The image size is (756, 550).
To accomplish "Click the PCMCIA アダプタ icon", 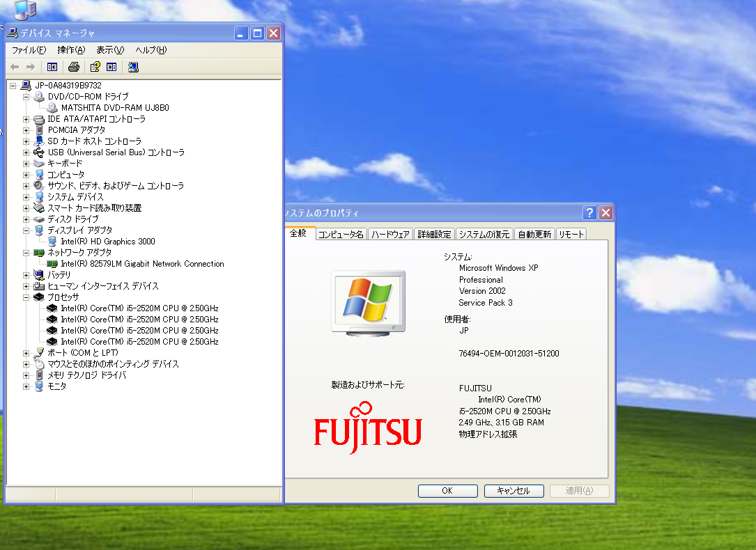I will [x=39, y=130].
